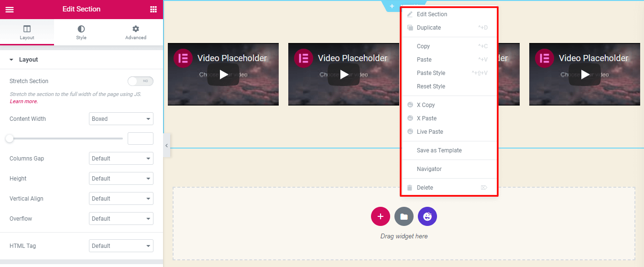Viewport: 644px width, 267px height.
Task: Choose Save as Template from the context menu
Action: click(449, 150)
